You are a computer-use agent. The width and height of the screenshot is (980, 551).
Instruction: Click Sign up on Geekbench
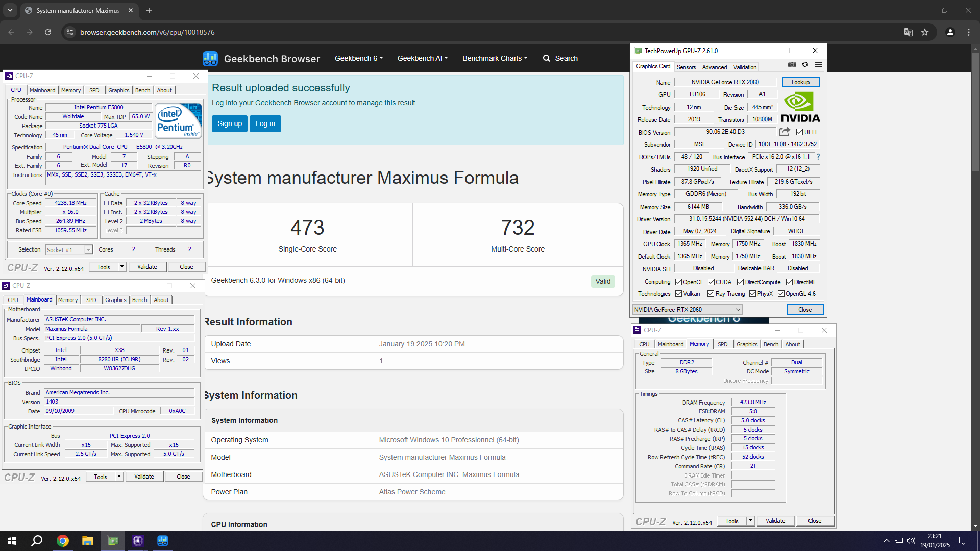pyautogui.click(x=230, y=123)
